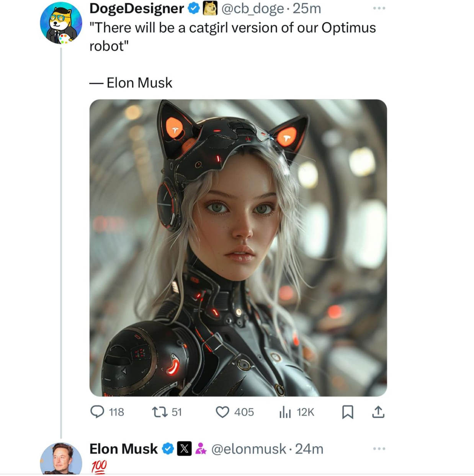This screenshot has height=476, width=474.
Task: Open DogeDesigner's profile avatar
Action: coord(61,23)
